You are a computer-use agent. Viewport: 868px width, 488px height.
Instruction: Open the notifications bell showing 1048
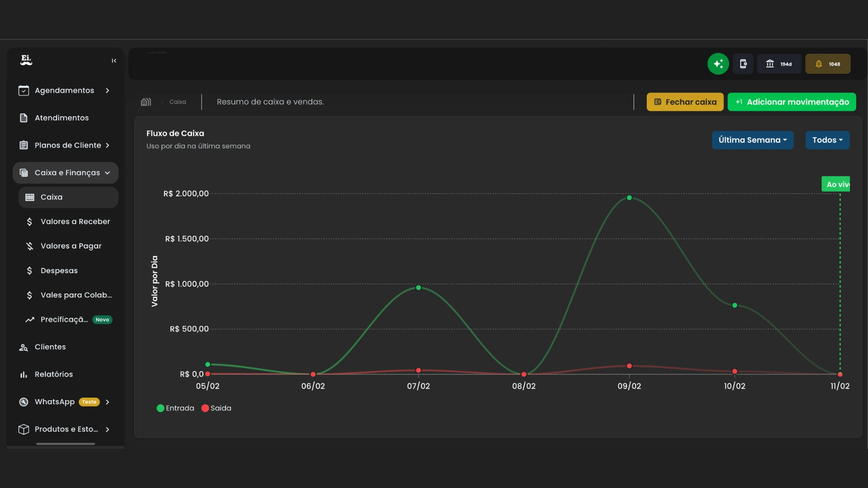(827, 64)
